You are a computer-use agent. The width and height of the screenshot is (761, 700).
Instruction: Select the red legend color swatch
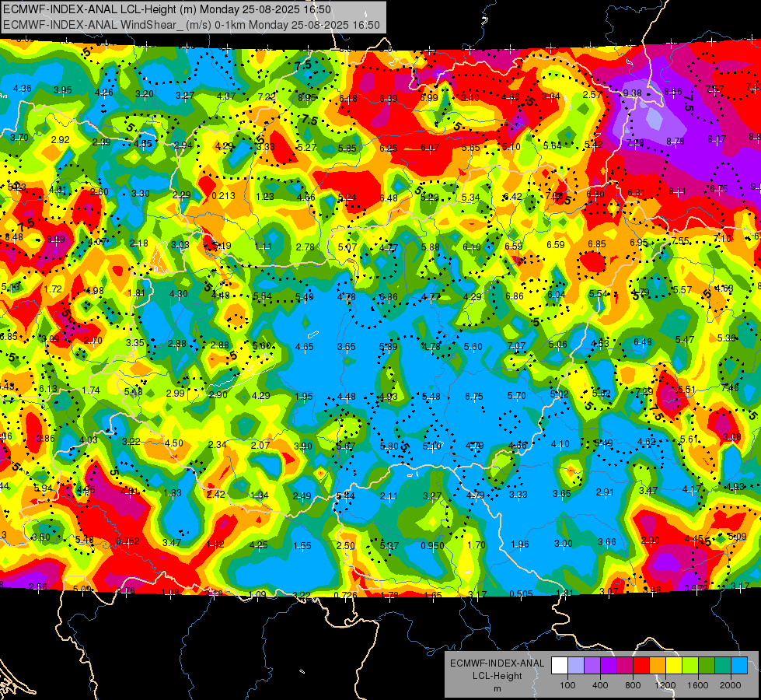coord(641,666)
